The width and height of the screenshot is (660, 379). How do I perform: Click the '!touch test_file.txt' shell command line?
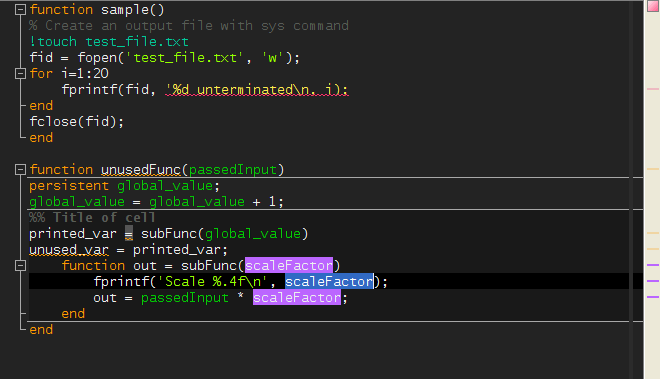click(109, 42)
